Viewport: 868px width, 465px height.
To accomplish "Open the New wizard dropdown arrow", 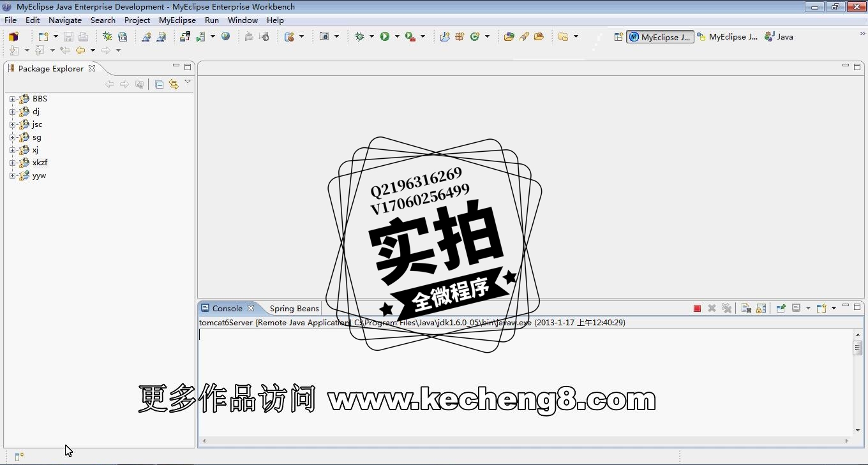I will coord(56,37).
